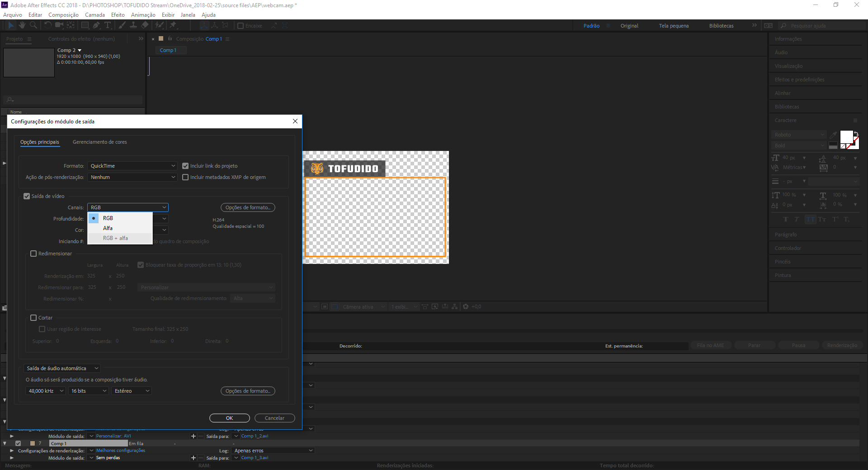Viewport: 868px width, 470px height.
Task: Confirm settings with the OK button
Action: pos(229,418)
